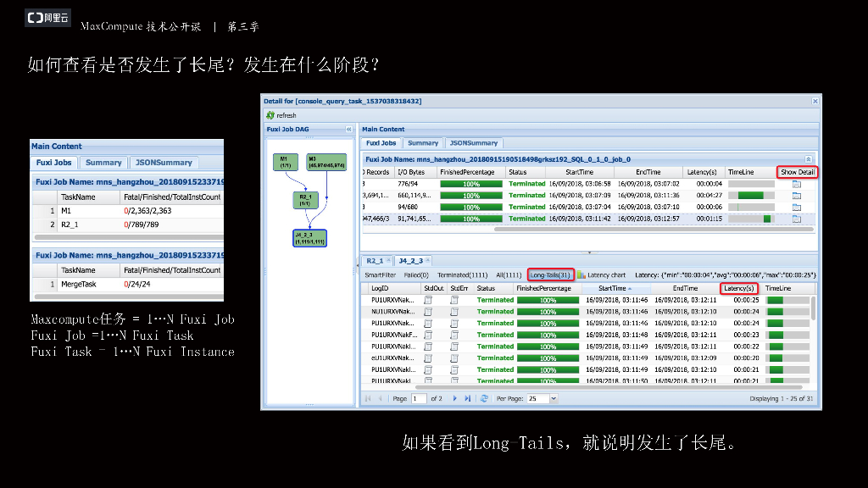Image resolution: width=868 pixels, height=488 pixels.
Task: Collapse the Fuxi Job Name section with double-chevron
Action: (808, 159)
